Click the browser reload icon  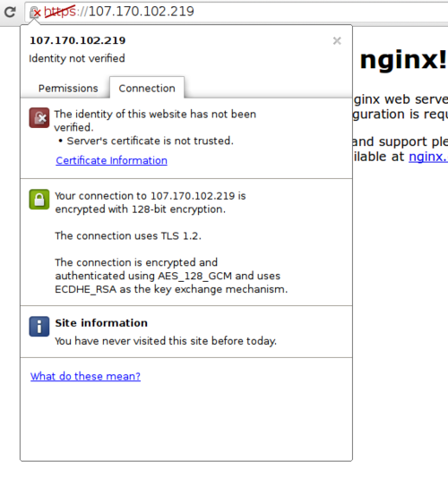coord(10,12)
